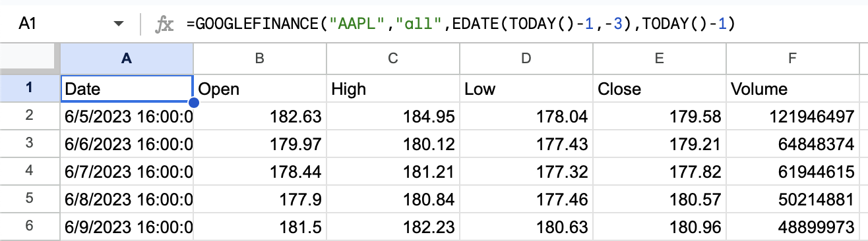Screen dimensions: 868x241
Task: Click Close value 180.96
Action: click(x=660, y=227)
